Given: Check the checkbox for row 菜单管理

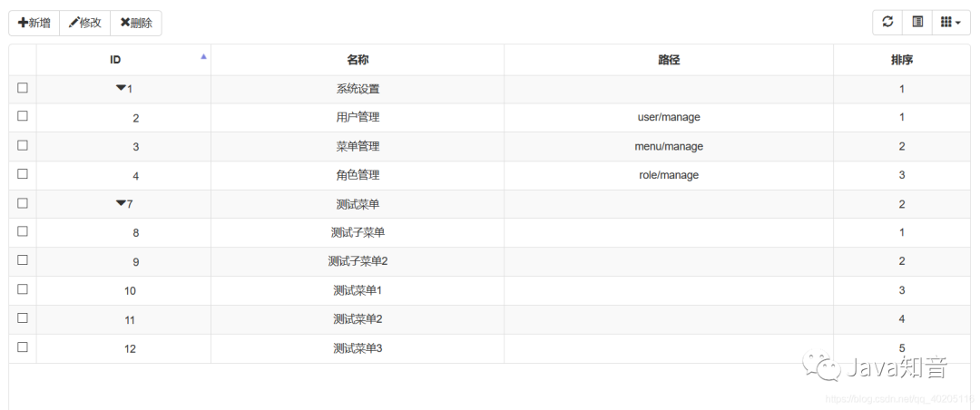Looking at the screenshot, I should (23, 145).
